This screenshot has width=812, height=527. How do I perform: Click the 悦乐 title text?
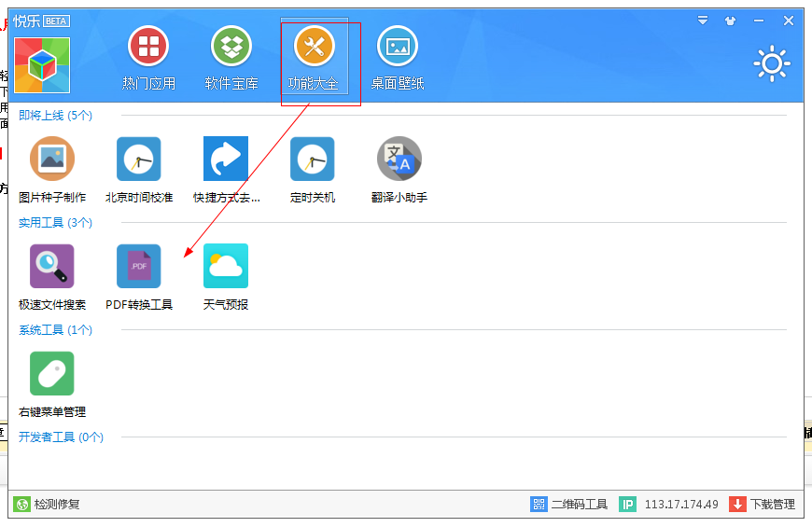point(27,21)
